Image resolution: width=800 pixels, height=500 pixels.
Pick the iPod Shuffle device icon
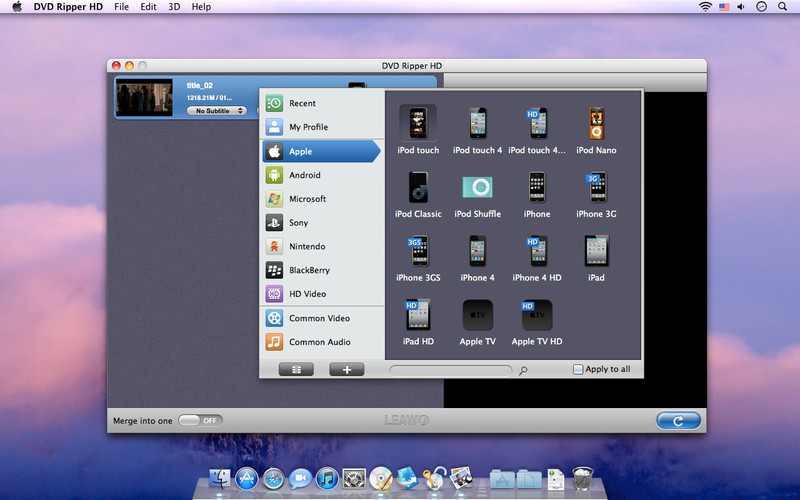pyautogui.click(x=477, y=188)
